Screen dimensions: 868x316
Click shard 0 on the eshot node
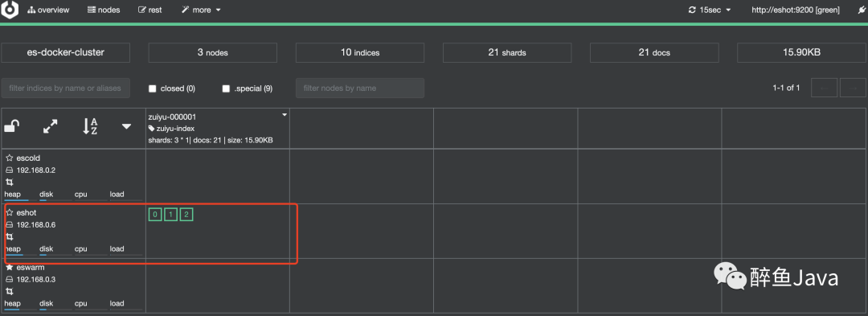pyautogui.click(x=156, y=214)
